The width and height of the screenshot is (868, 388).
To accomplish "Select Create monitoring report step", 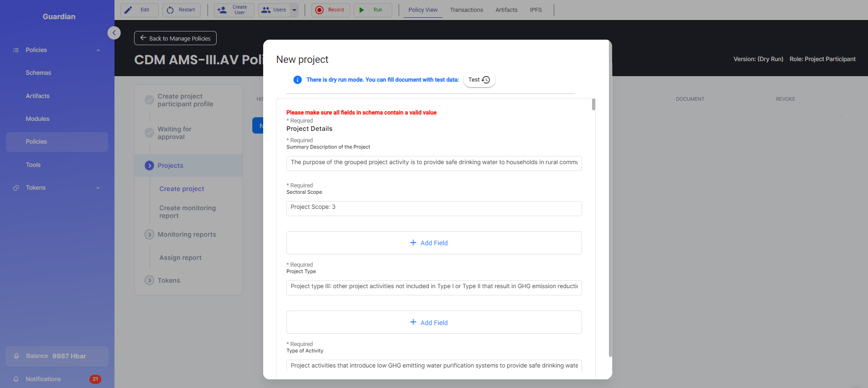I will pos(187,212).
